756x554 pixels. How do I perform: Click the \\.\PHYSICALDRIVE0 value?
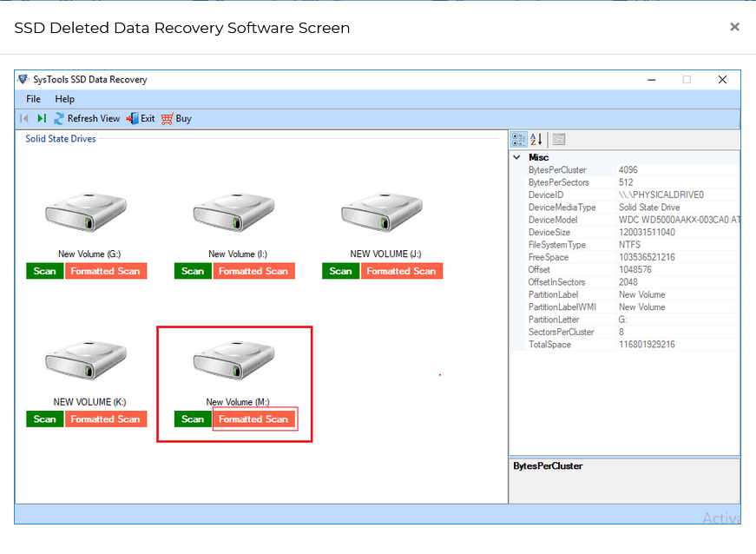(661, 195)
